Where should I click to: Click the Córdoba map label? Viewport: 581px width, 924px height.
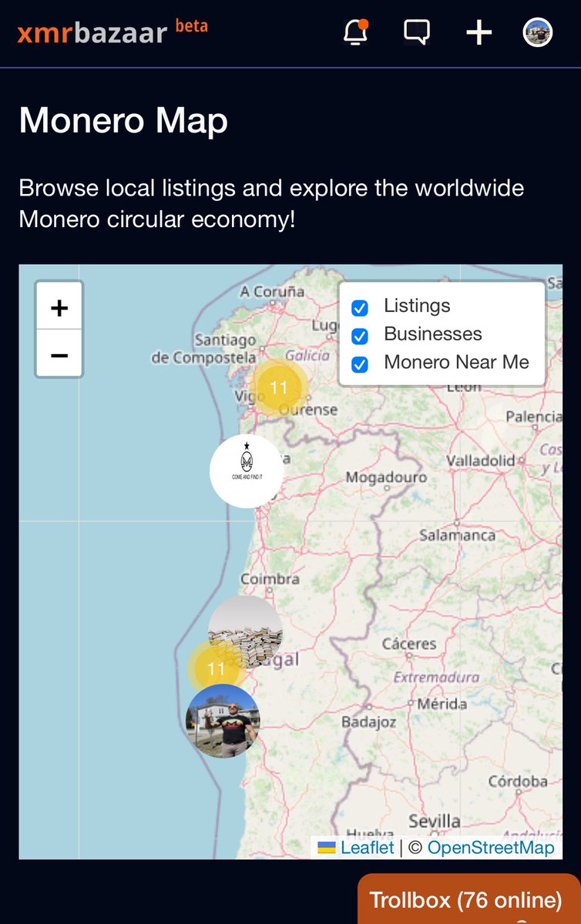(518, 781)
